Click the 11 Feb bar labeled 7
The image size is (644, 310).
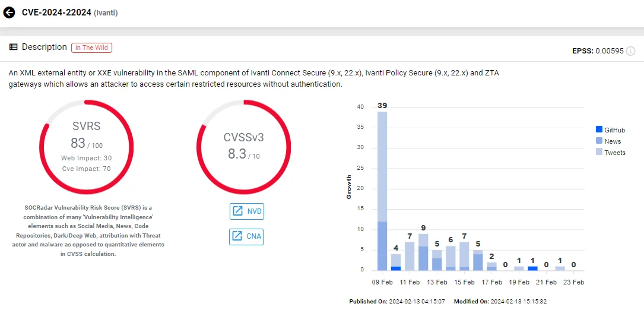[x=410, y=256]
